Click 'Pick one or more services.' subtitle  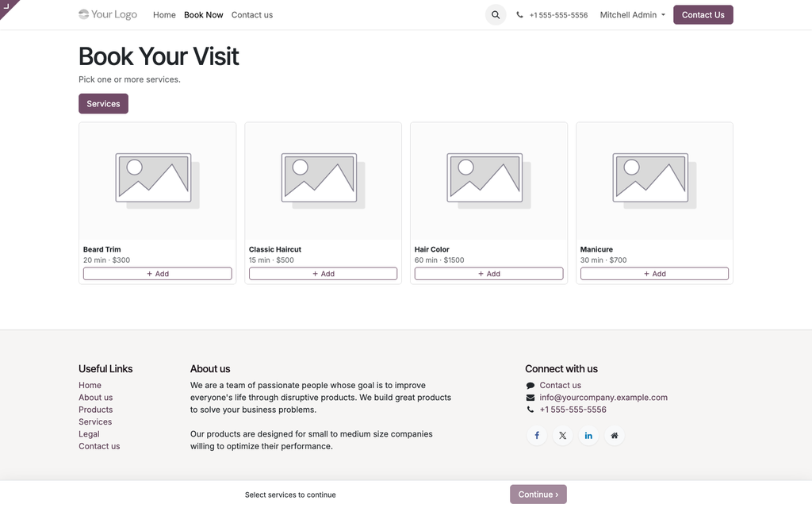[x=129, y=79]
